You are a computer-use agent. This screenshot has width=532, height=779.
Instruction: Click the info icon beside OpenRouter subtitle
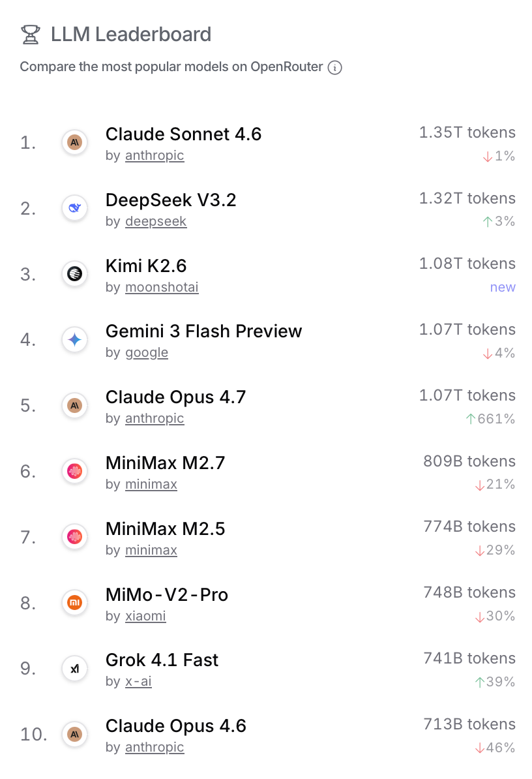[334, 67]
